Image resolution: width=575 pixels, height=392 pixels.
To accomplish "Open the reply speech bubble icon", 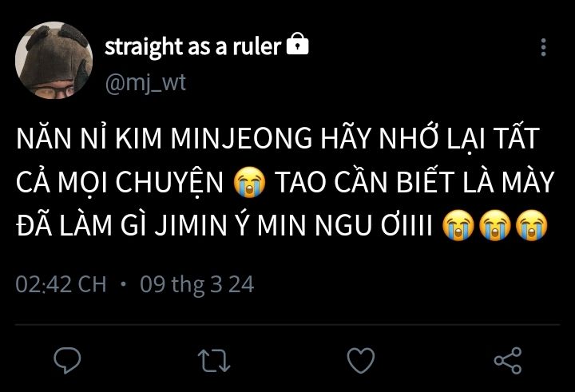I will [x=67, y=360].
